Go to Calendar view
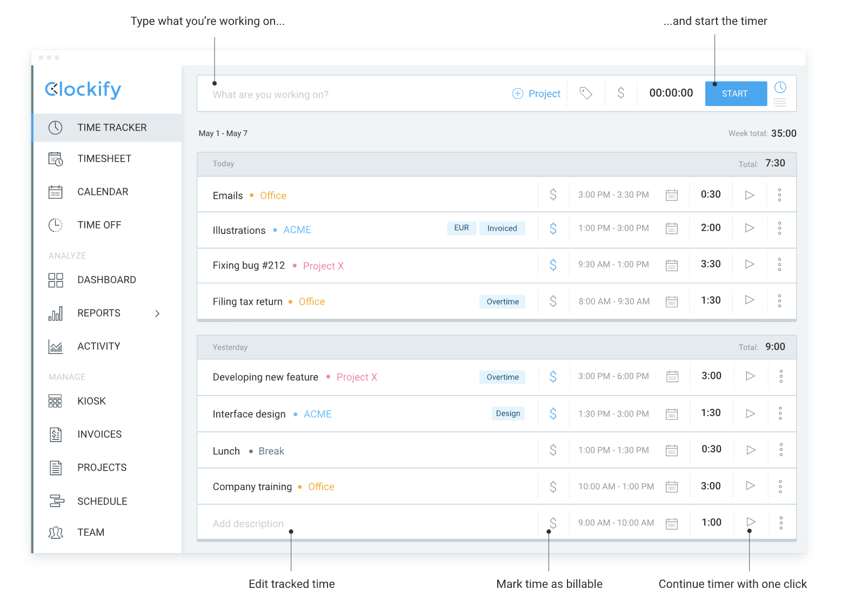Image resolution: width=842 pixels, height=616 pixels. 103,192
